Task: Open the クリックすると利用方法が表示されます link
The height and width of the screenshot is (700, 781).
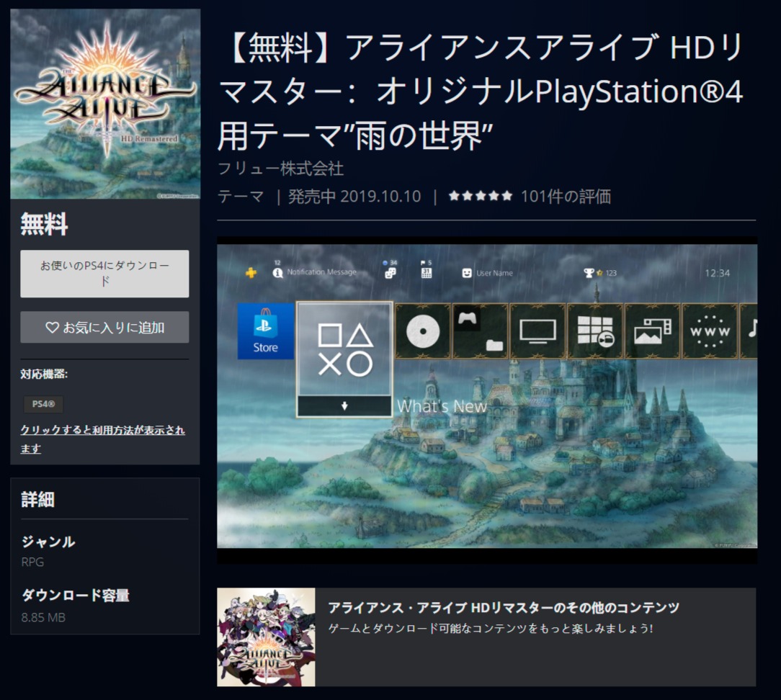Action: [x=102, y=439]
